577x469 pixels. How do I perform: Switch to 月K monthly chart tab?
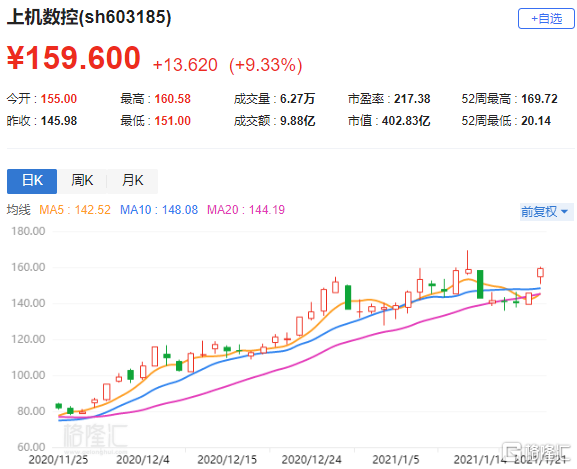click(132, 181)
